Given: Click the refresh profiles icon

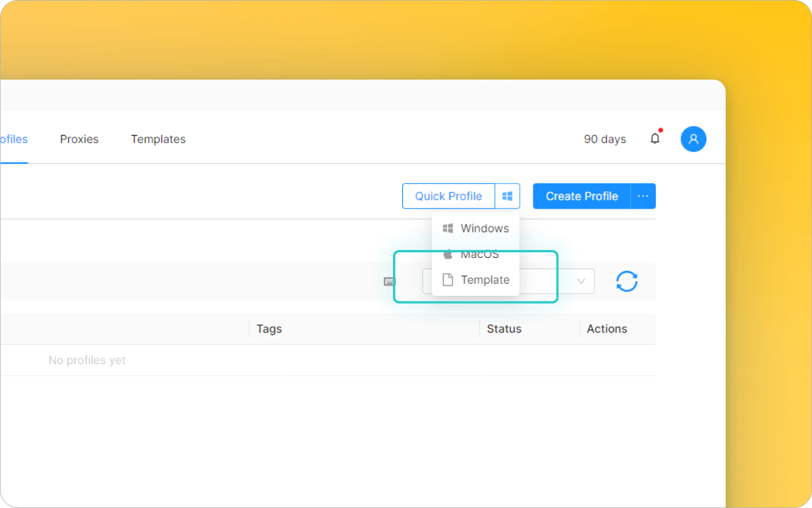Looking at the screenshot, I should point(626,281).
